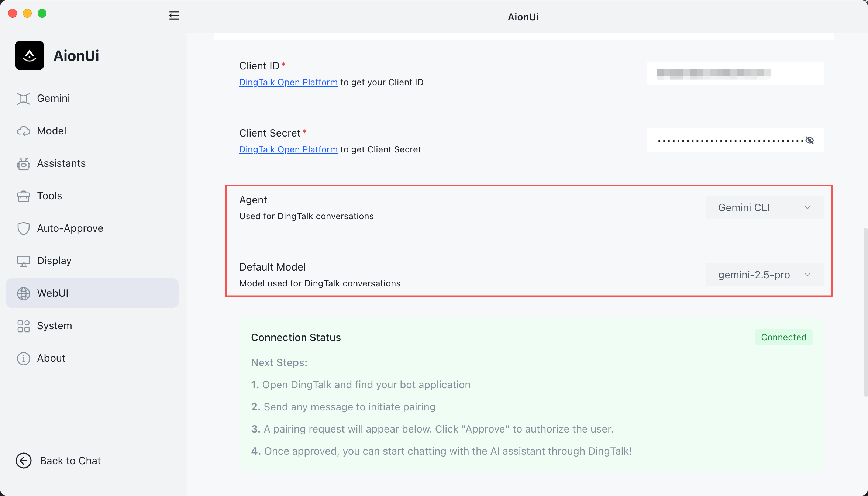Open the Gemini settings section
The image size is (868, 496).
[92, 99]
